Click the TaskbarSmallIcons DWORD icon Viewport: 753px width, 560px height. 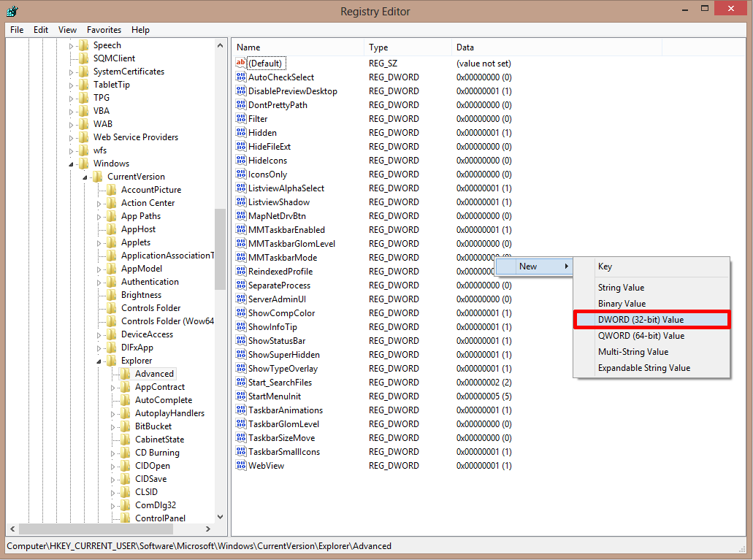click(240, 451)
